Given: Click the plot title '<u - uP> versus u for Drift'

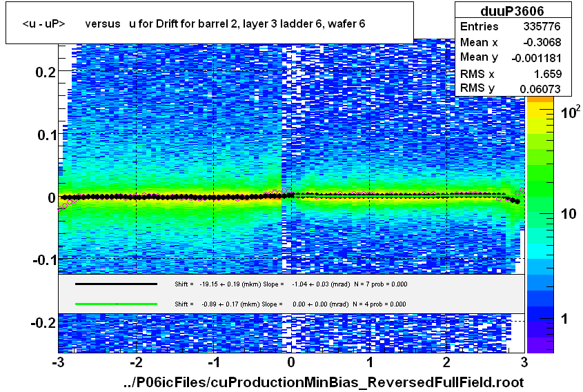Looking at the screenshot, I should (x=193, y=23).
